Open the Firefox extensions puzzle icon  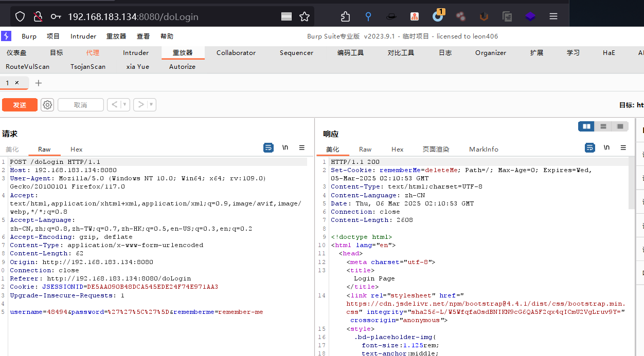click(346, 16)
